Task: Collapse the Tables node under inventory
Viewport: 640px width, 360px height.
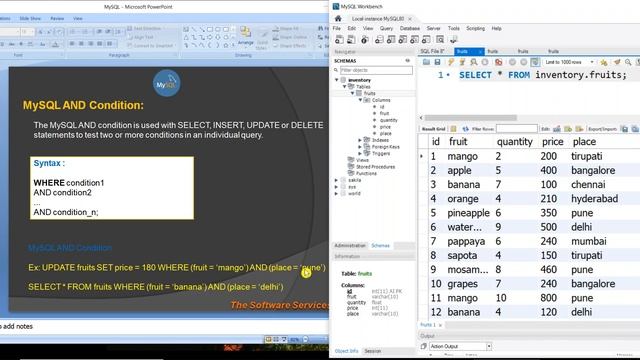Action: point(344,87)
